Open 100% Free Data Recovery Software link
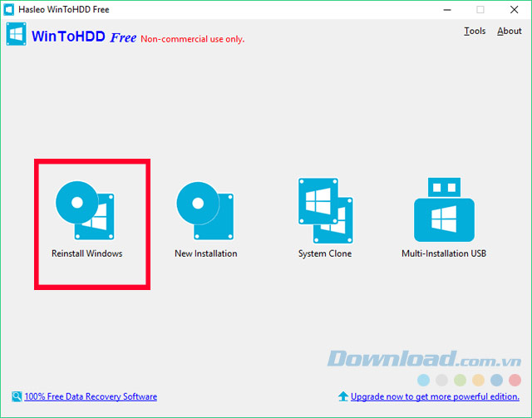The width and height of the screenshot is (532, 418). (91, 396)
